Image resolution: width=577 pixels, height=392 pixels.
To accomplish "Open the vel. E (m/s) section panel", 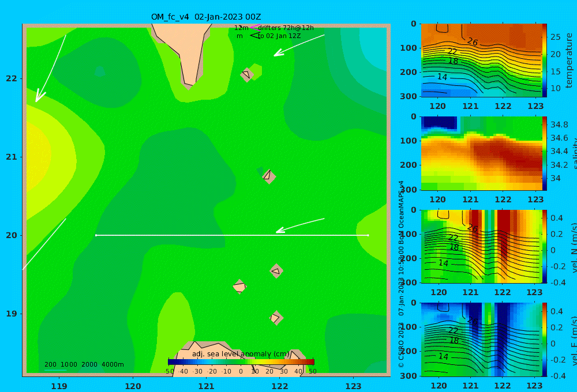I will (x=481, y=340).
